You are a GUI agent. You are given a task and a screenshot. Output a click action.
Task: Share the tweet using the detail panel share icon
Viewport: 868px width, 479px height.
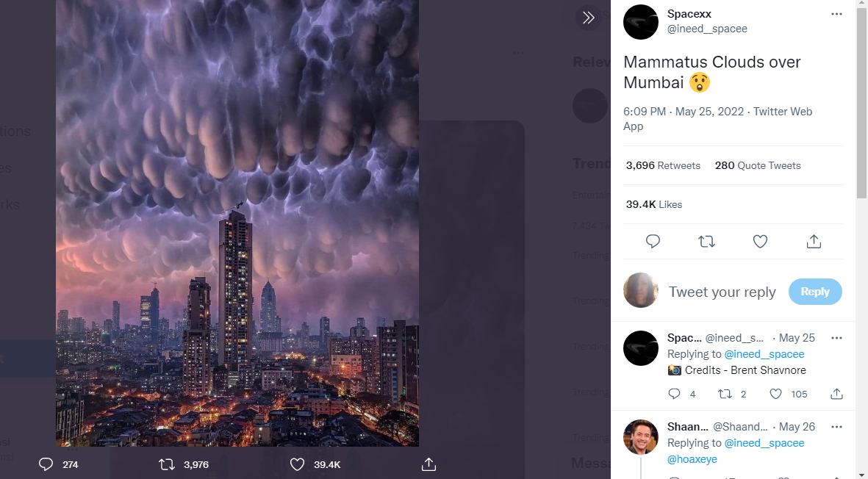coord(814,241)
